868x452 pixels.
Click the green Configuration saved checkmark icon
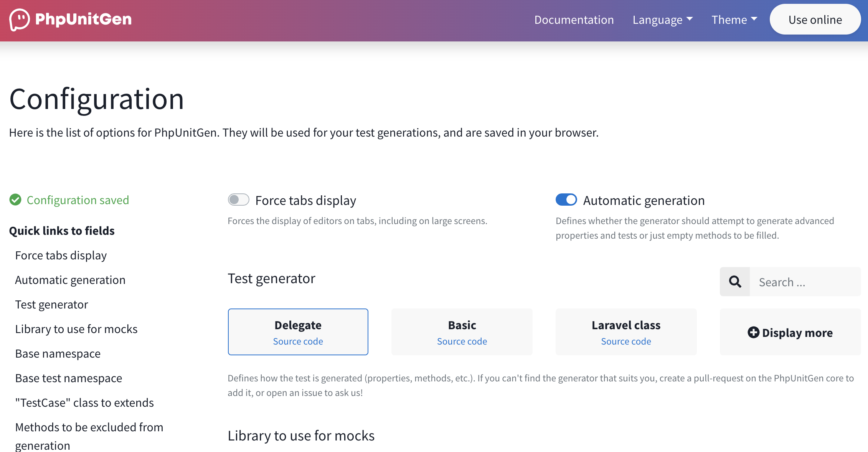click(x=15, y=200)
